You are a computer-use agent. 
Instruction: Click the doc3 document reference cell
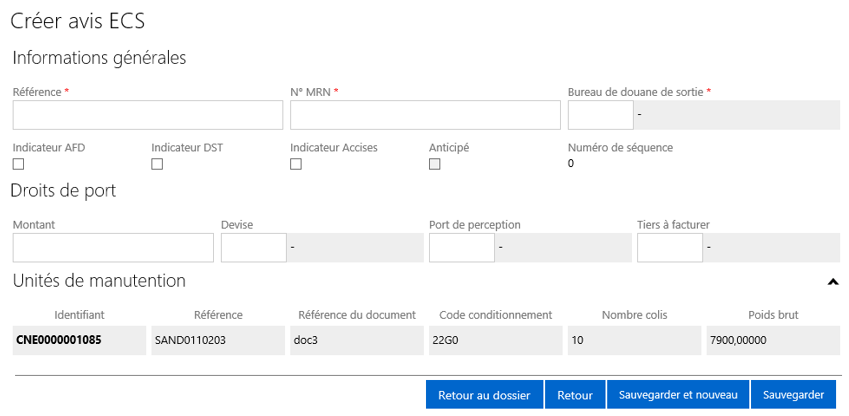click(357, 341)
